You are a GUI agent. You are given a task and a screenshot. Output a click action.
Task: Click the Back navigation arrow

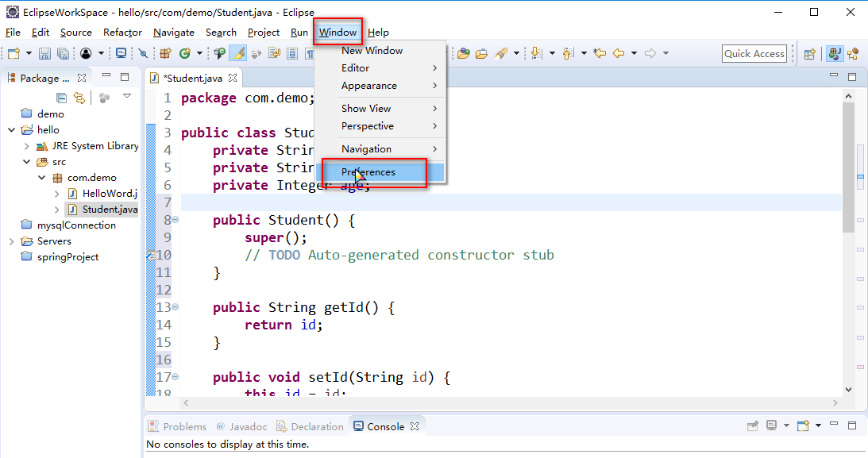coord(619,53)
